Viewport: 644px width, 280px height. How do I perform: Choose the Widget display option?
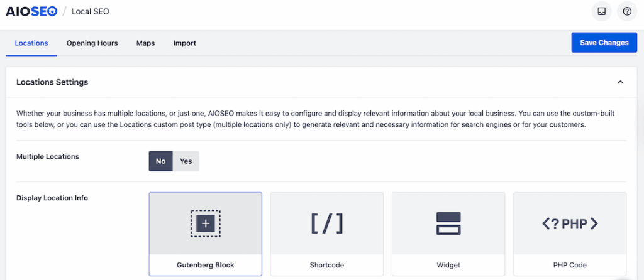click(x=448, y=265)
